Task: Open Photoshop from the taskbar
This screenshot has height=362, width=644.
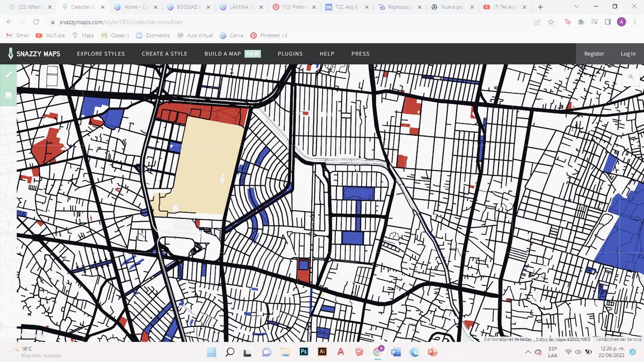Action: (304, 352)
